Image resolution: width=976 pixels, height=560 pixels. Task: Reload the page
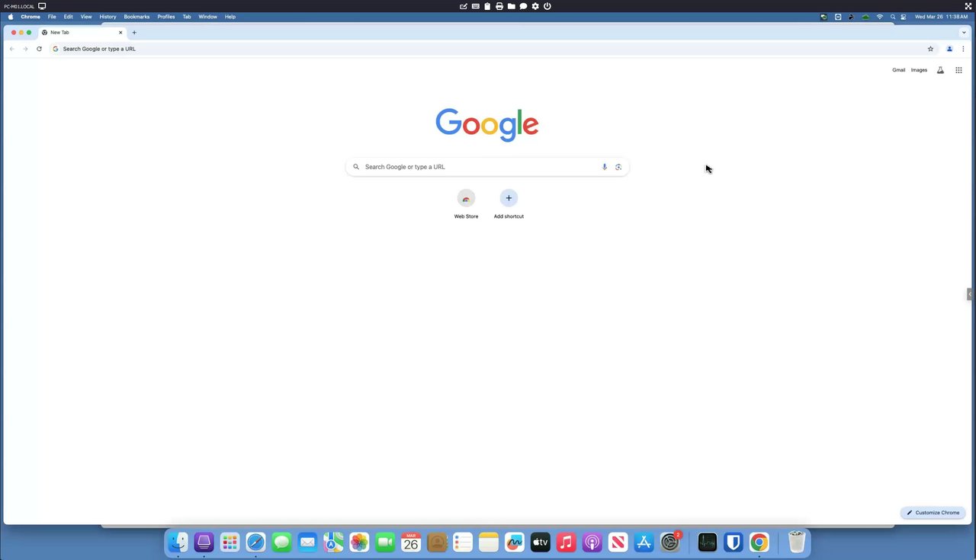click(x=39, y=49)
